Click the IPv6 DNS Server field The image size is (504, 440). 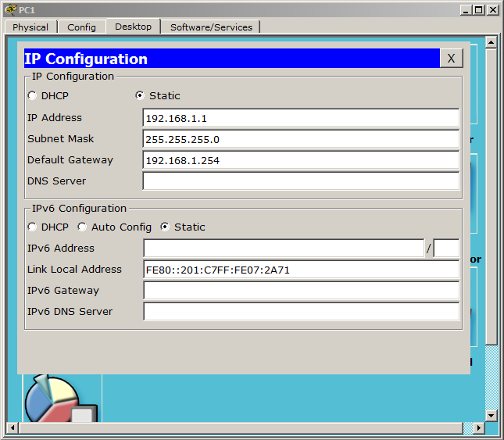302,312
